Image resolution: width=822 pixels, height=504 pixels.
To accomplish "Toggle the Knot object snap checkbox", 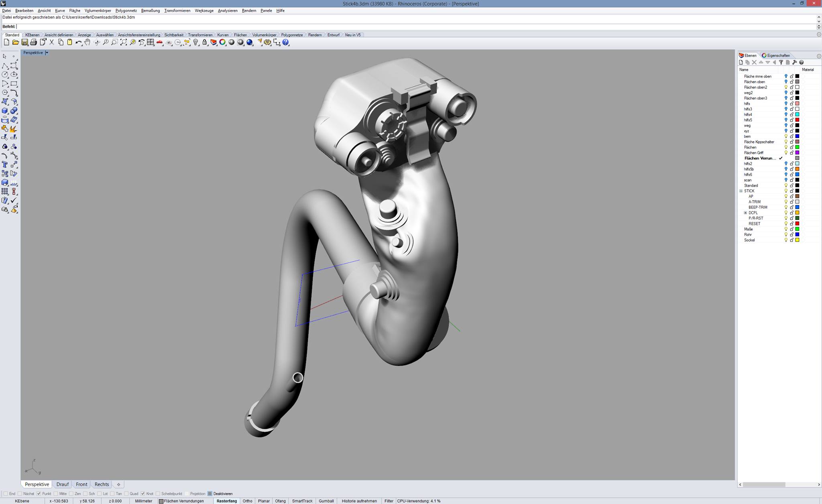I will (x=143, y=494).
